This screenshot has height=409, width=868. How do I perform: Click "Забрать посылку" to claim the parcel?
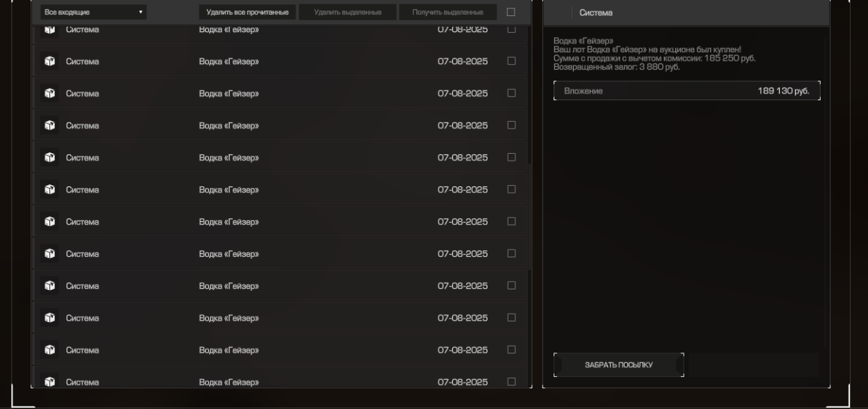[x=618, y=365]
